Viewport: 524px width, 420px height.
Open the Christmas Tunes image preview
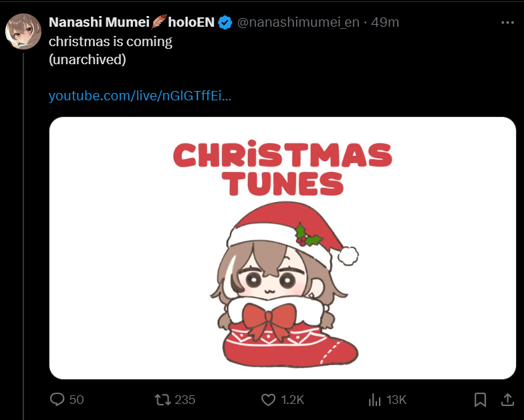coord(283,248)
